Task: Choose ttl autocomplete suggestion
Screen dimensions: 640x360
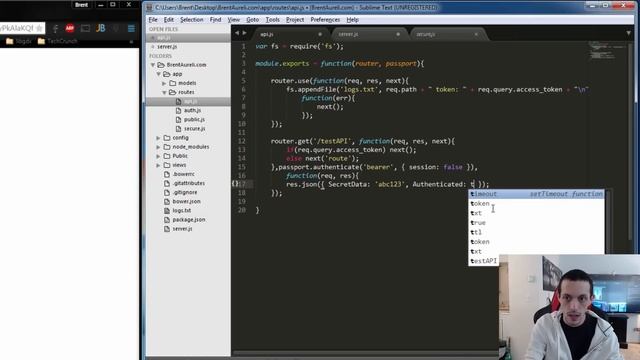Action: tap(536, 232)
